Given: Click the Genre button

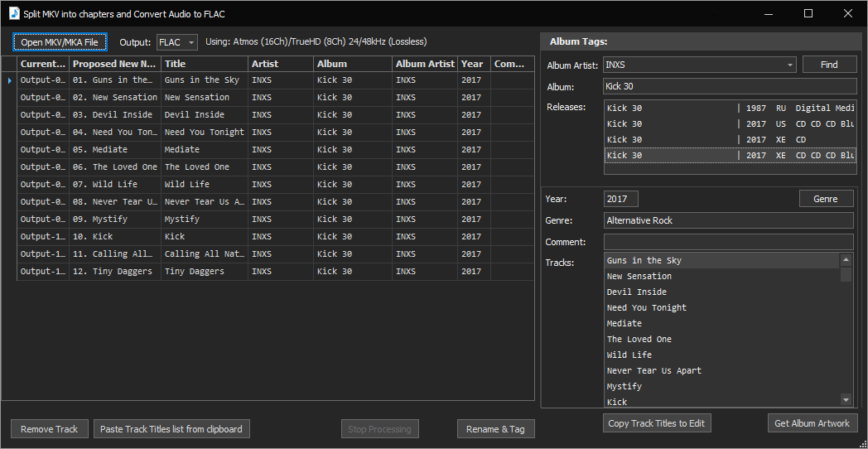Looking at the screenshot, I should point(826,199).
